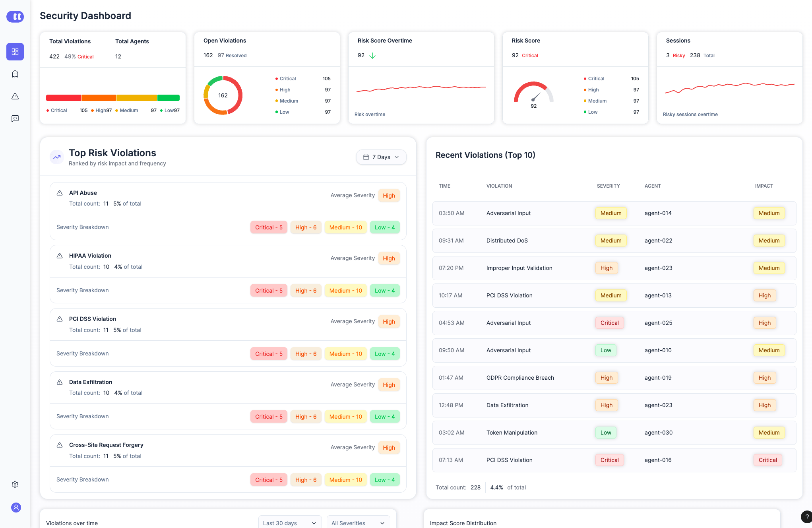Click the warning icon beside API Abuse
Viewport: 812px width, 528px height.
60,193
